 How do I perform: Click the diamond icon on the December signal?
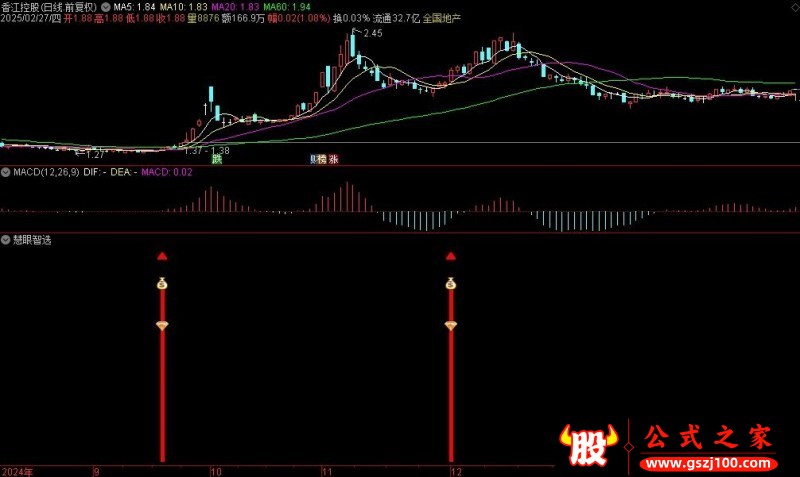coord(451,325)
